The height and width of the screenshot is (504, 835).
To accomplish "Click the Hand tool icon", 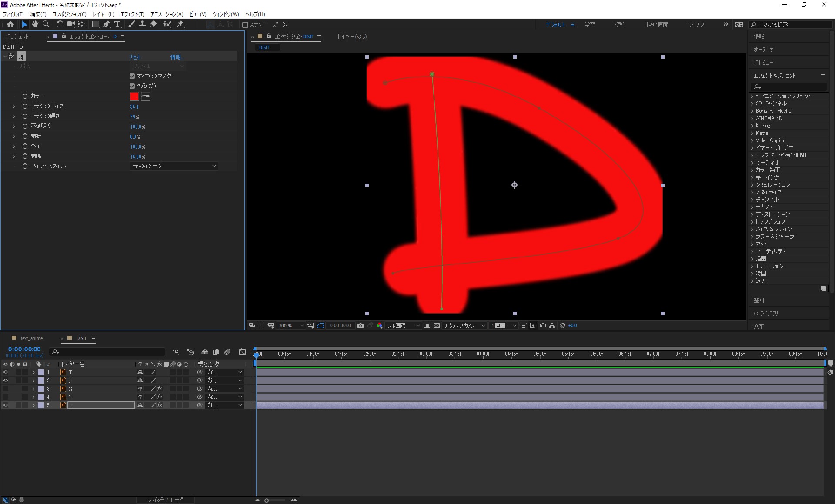I will click(x=35, y=24).
